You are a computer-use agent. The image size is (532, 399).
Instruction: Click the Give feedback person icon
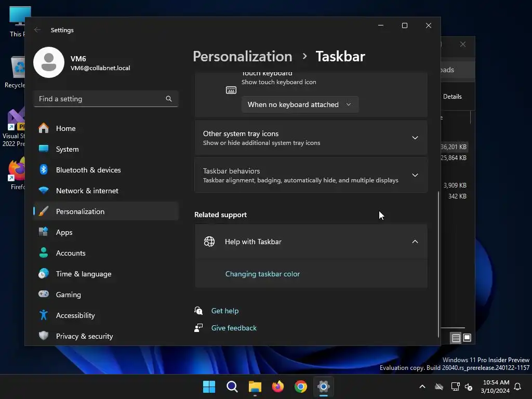pos(198,327)
